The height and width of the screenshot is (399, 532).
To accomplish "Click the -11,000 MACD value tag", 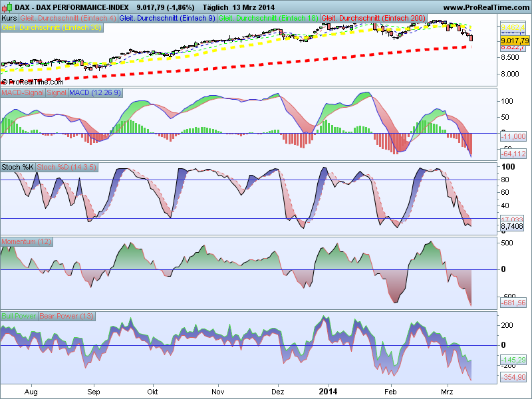I will 513,136.
